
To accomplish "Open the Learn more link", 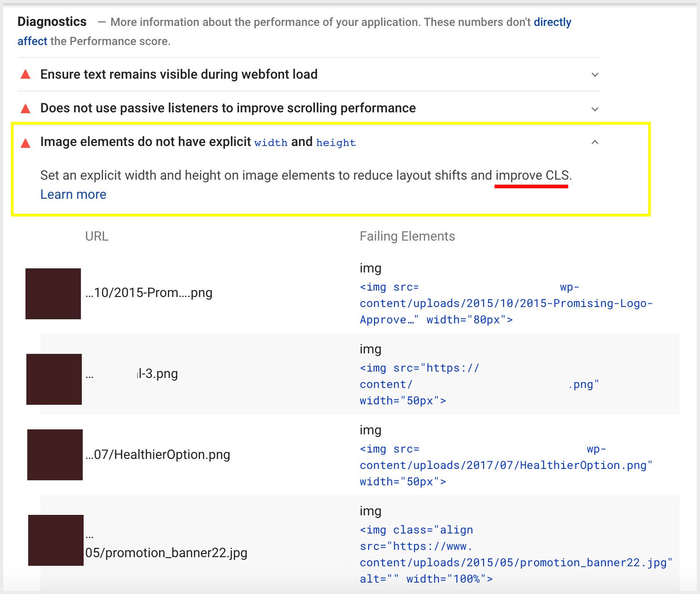I will 73,194.
